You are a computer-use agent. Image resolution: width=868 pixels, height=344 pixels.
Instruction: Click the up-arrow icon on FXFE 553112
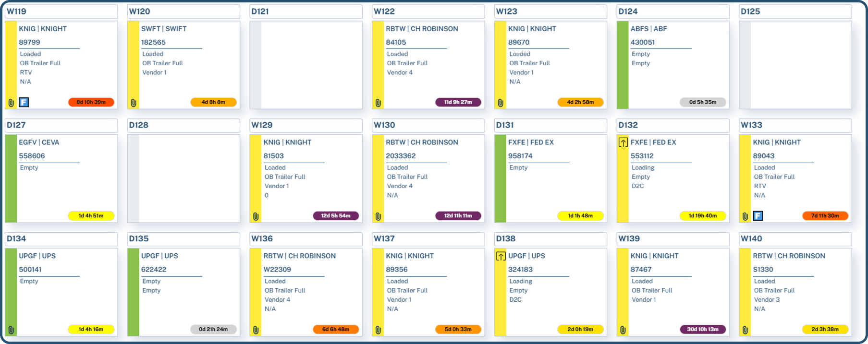tap(623, 142)
